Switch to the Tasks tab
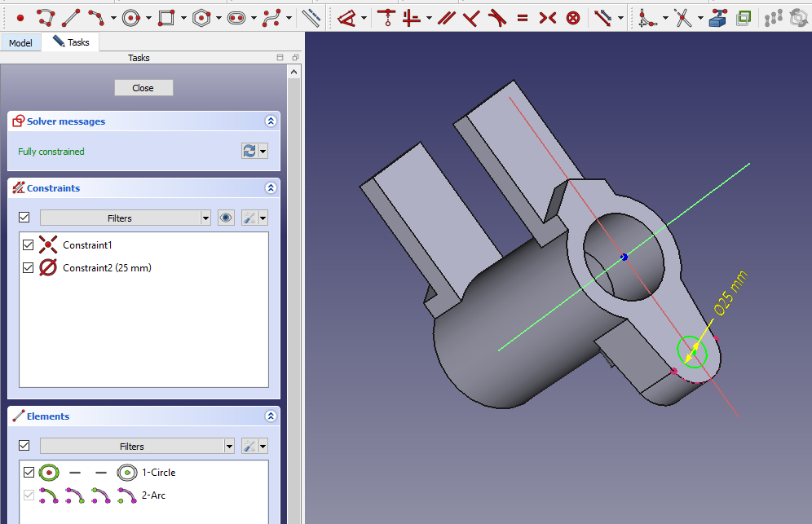The image size is (812, 524). point(72,42)
